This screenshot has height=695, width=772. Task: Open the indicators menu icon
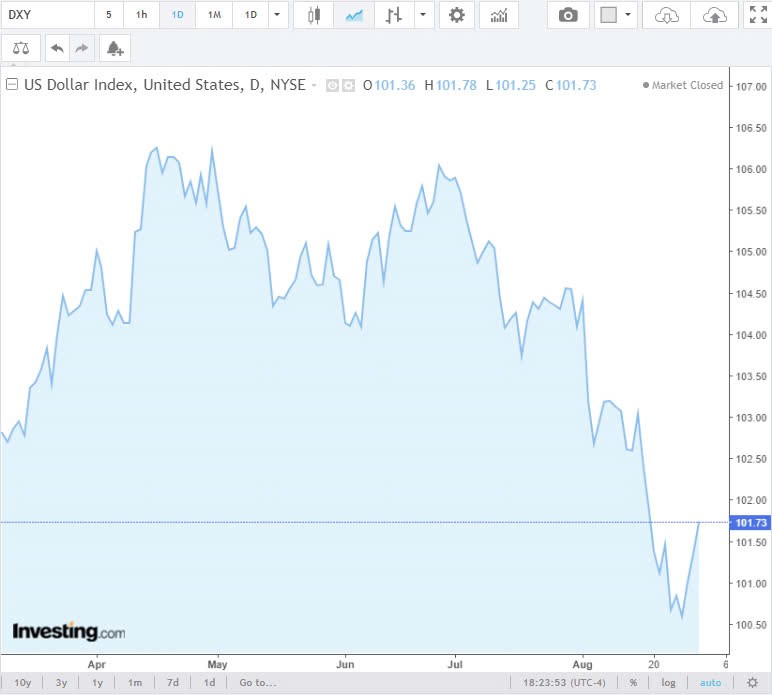click(x=499, y=15)
